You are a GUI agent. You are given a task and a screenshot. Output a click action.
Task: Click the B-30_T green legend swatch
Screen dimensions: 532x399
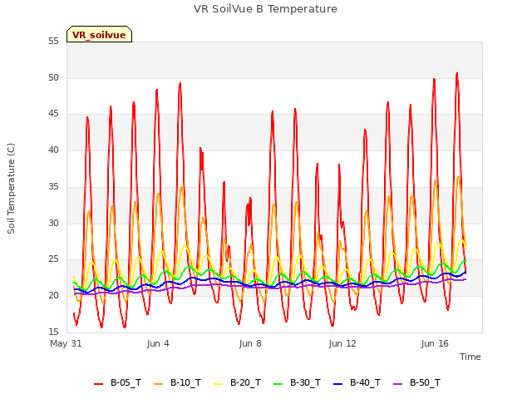[278, 384]
